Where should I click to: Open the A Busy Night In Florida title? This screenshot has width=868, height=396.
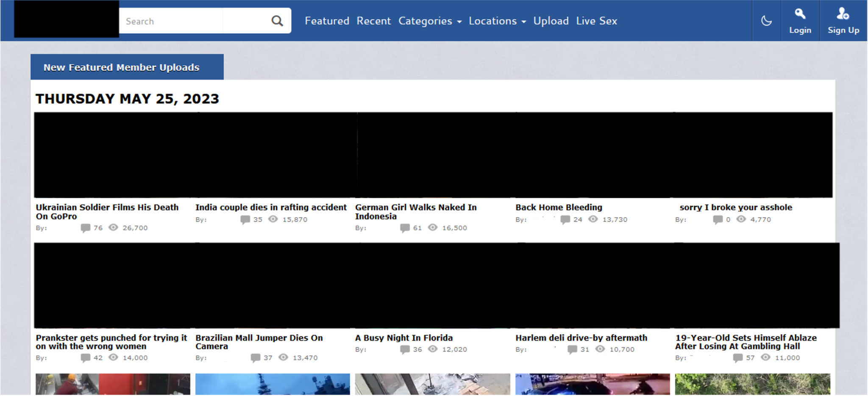pos(403,338)
